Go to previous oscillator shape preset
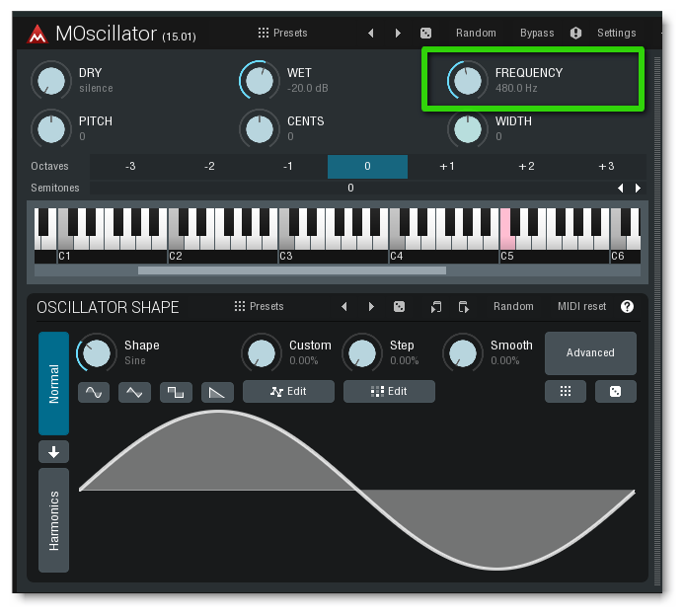685x616 pixels. (344, 306)
